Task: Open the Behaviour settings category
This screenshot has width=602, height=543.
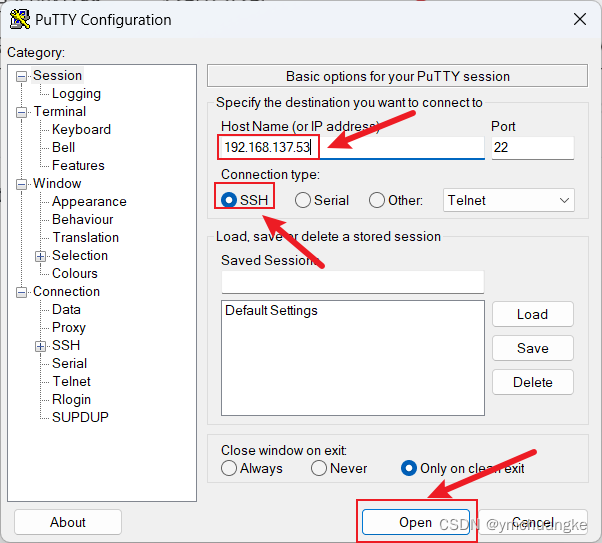Action: click(83, 220)
